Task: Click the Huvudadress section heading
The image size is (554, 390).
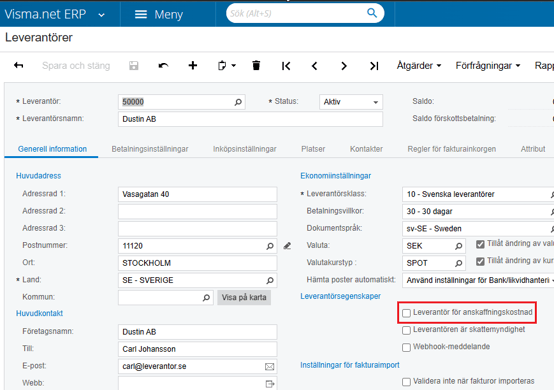Action: [x=39, y=176]
